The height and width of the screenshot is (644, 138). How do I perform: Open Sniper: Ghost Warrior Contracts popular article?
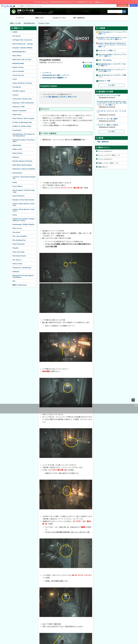112,45
